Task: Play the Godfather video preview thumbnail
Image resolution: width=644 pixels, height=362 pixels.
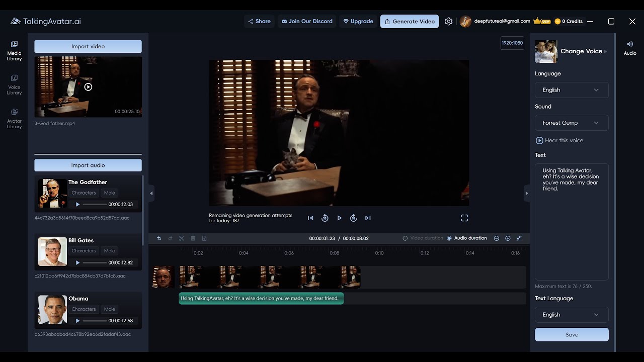Action: 88,86
